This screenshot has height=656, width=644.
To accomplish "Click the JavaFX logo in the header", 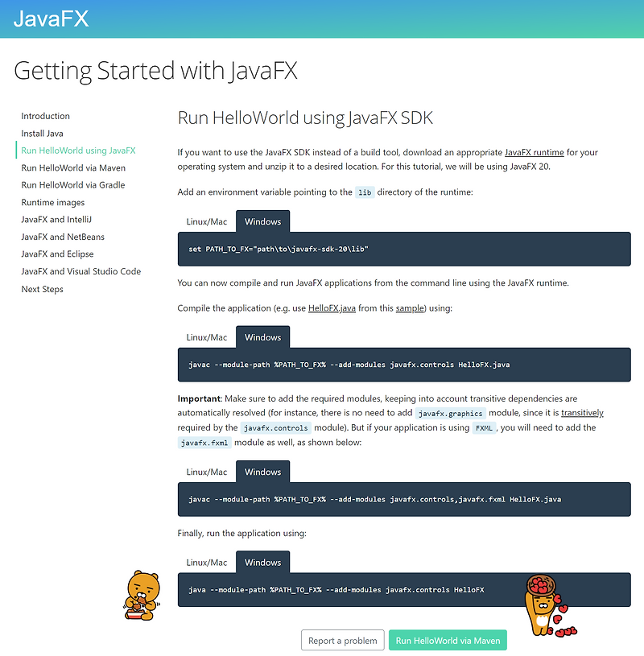I will click(51, 18).
